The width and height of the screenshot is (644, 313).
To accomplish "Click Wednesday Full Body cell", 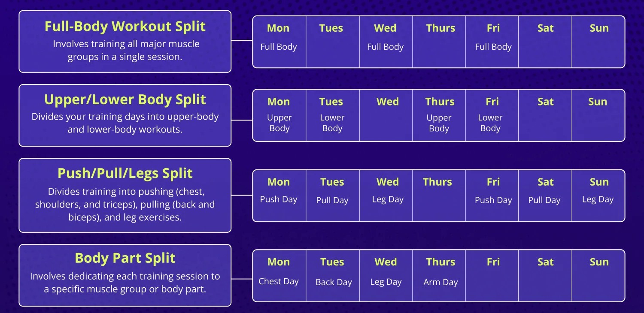I will click(386, 42).
